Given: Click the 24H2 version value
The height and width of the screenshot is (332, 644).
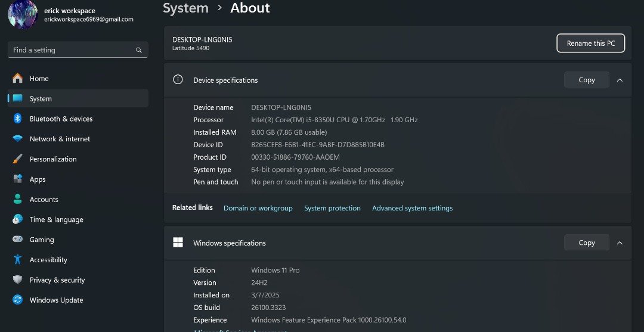Looking at the screenshot, I should (x=259, y=283).
